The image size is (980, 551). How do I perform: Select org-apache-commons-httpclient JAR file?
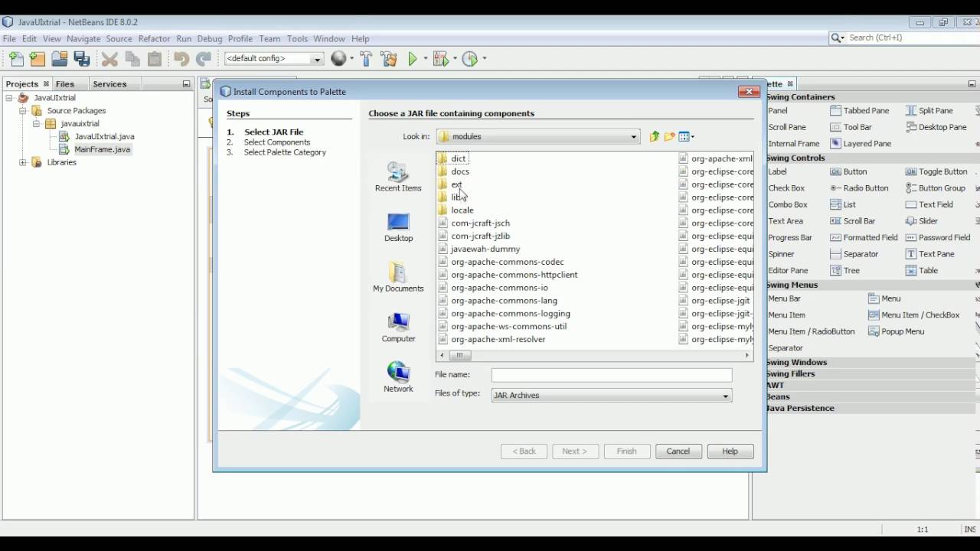[508, 275]
